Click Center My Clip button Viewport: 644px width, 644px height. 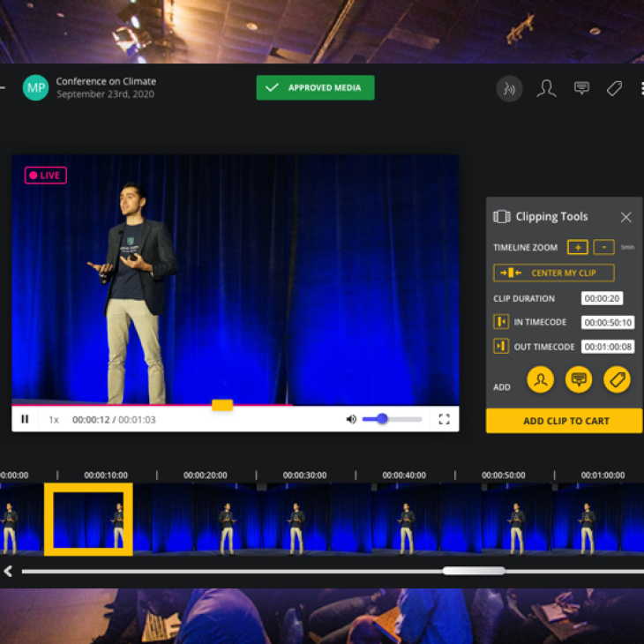(554, 273)
